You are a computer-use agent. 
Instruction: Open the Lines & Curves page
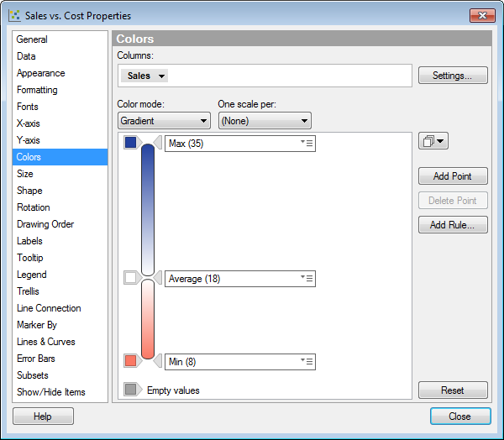click(x=60, y=342)
